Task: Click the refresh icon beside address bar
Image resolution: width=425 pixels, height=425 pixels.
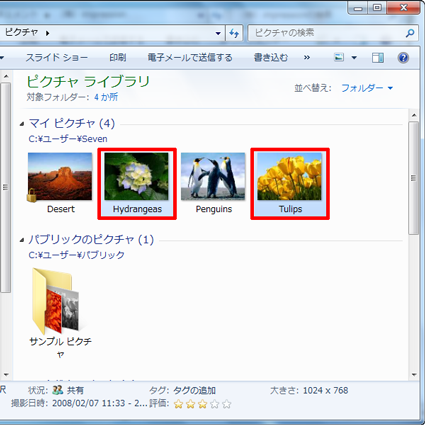Action: (234, 33)
